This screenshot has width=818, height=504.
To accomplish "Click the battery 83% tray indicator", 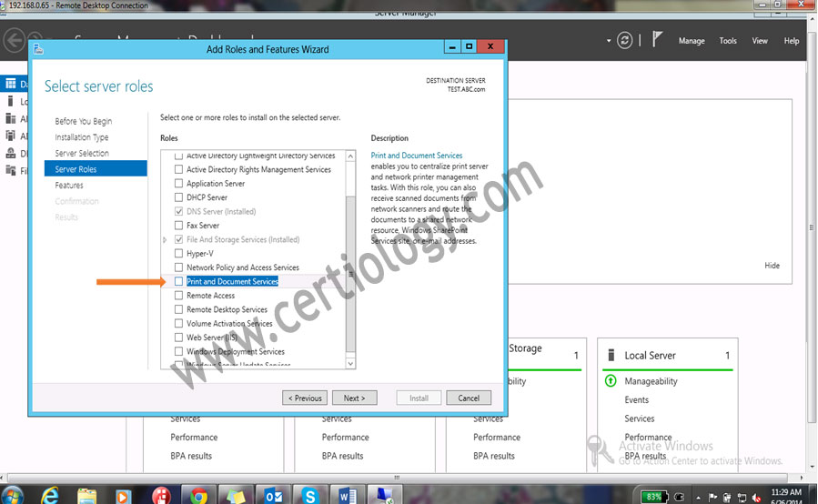I will point(654,497).
